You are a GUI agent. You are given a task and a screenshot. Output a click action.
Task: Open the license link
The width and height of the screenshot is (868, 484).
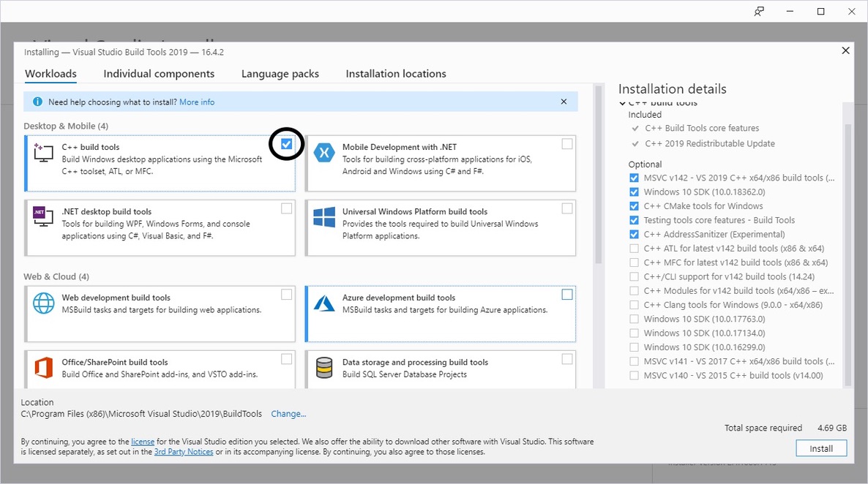click(143, 442)
